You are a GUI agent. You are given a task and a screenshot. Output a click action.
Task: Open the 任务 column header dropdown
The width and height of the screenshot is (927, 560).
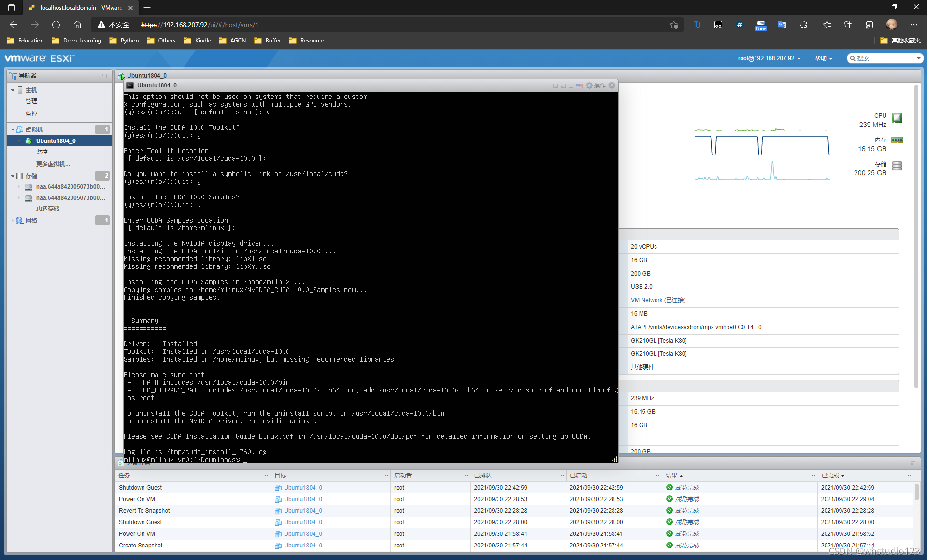click(x=266, y=476)
